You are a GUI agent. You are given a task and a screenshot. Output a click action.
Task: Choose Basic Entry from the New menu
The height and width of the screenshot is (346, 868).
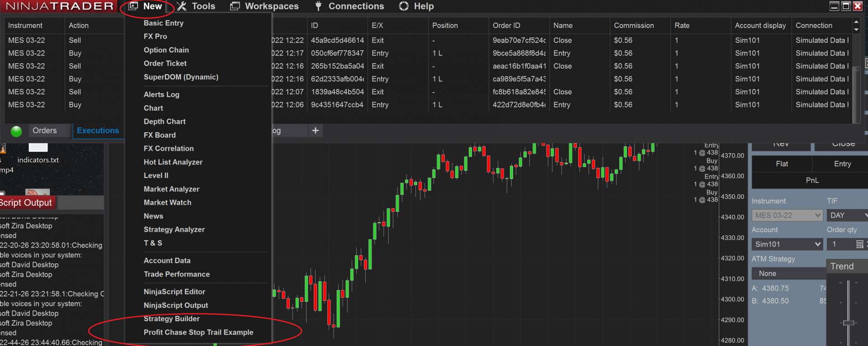164,23
